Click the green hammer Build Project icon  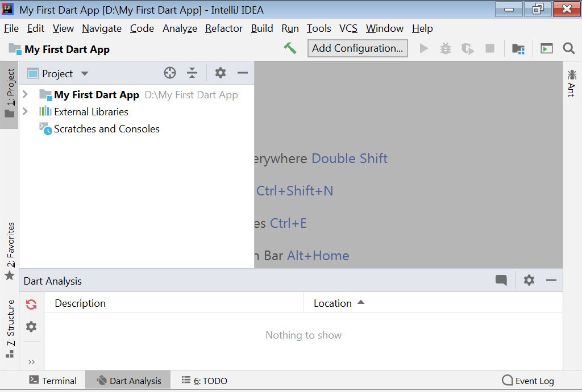[x=290, y=48]
